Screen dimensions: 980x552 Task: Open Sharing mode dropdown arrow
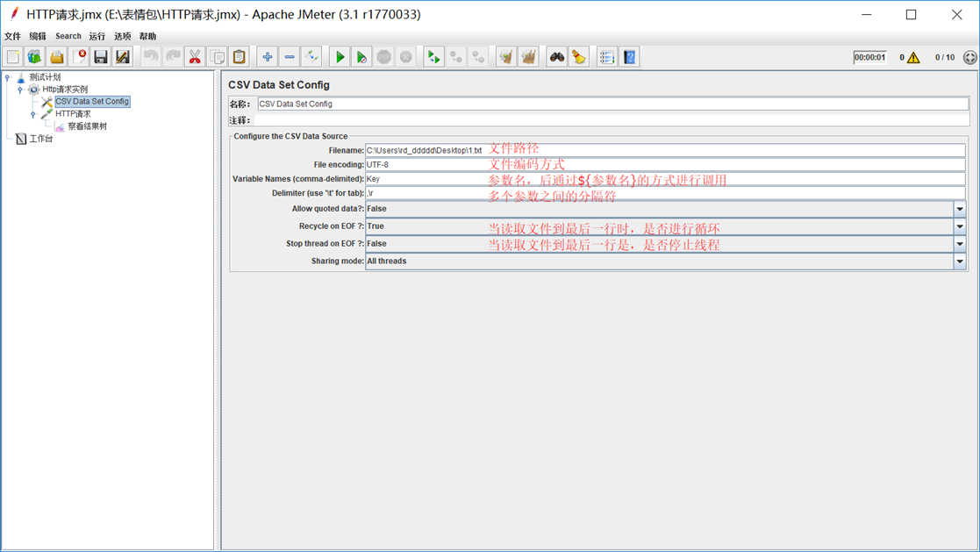959,262
